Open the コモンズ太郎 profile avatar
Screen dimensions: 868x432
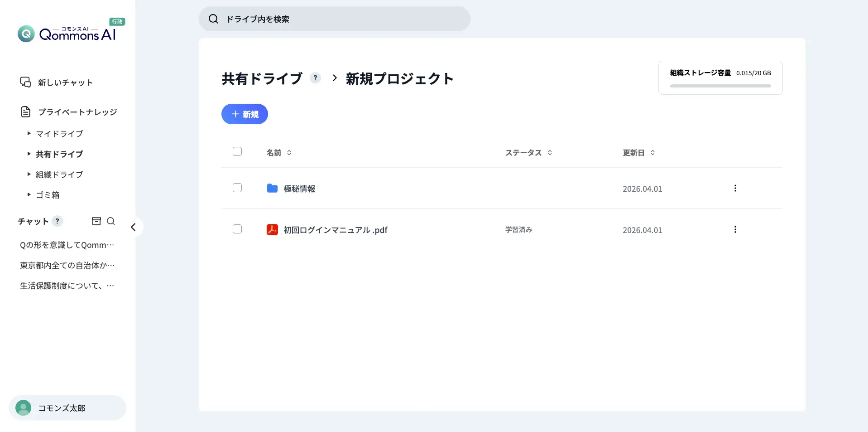[x=23, y=408]
